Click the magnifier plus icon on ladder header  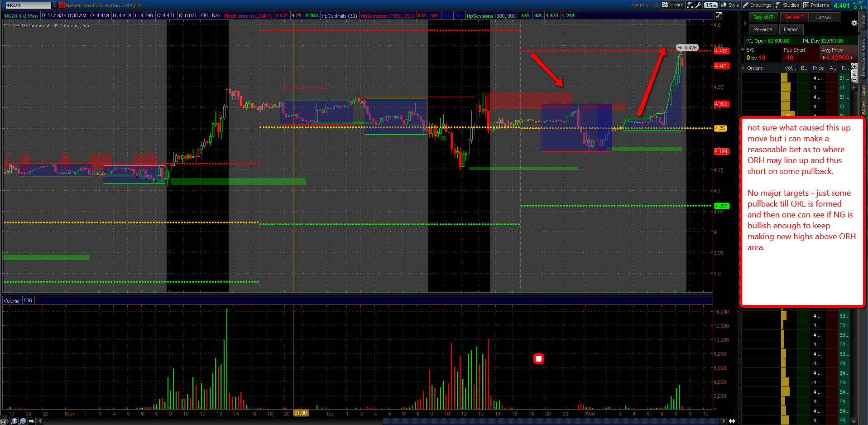coord(854,67)
